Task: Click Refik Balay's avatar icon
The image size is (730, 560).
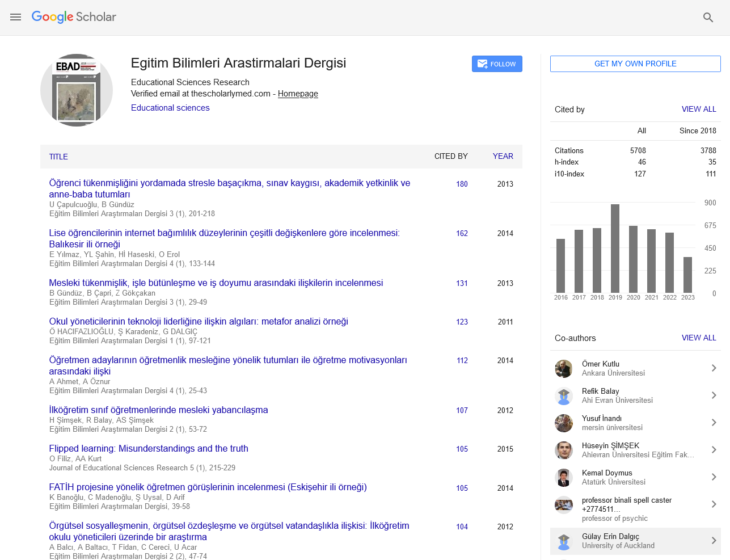Action: (563, 396)
